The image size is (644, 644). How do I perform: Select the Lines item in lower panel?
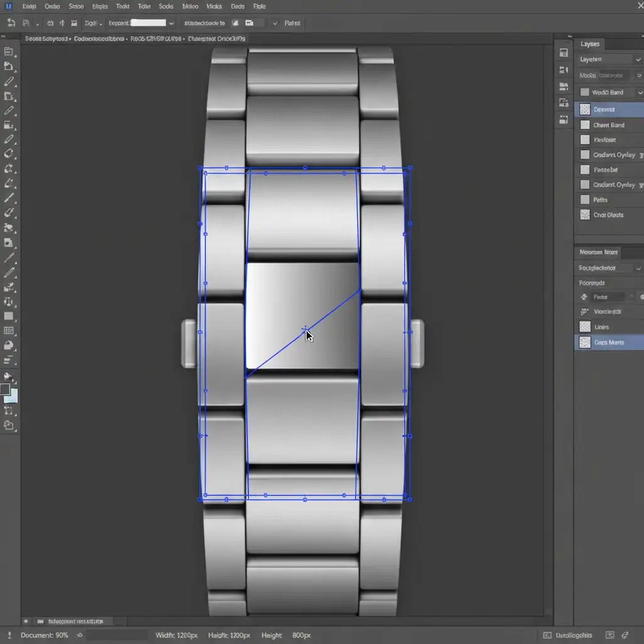[x=601, y=327]
